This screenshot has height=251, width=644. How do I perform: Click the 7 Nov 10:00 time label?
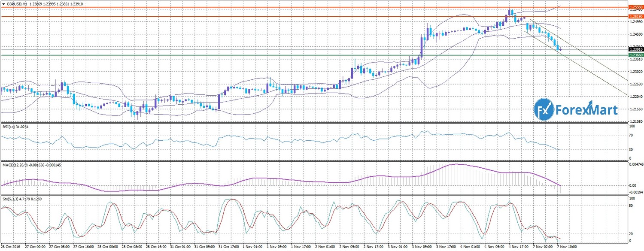[568, 248]
